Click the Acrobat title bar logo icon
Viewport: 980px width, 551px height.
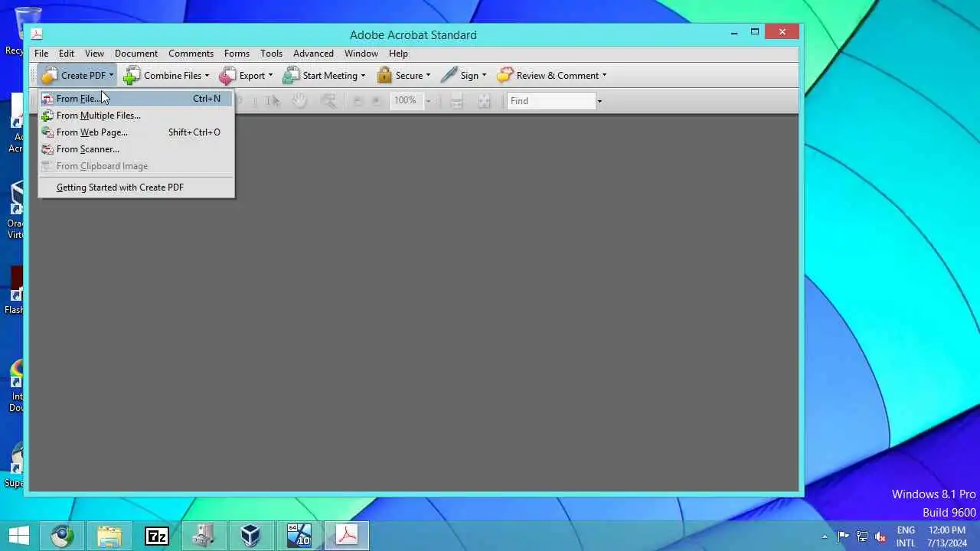[36, 34]
